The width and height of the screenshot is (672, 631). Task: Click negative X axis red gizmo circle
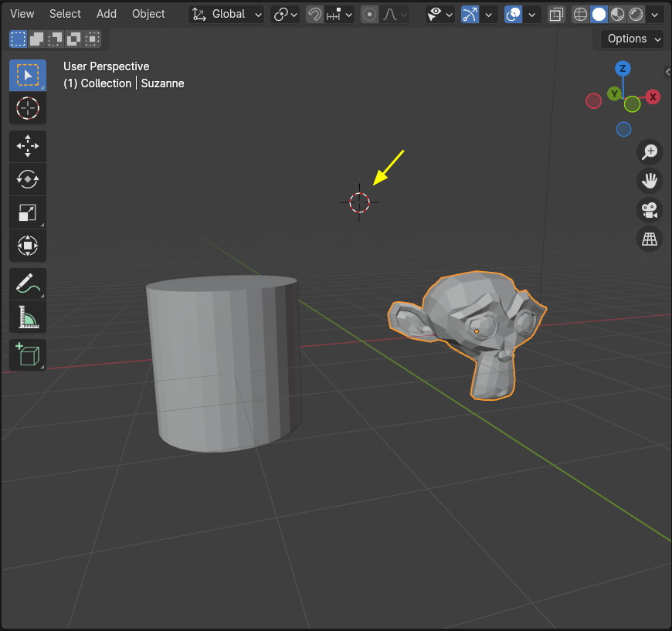(x=593, y=101)
